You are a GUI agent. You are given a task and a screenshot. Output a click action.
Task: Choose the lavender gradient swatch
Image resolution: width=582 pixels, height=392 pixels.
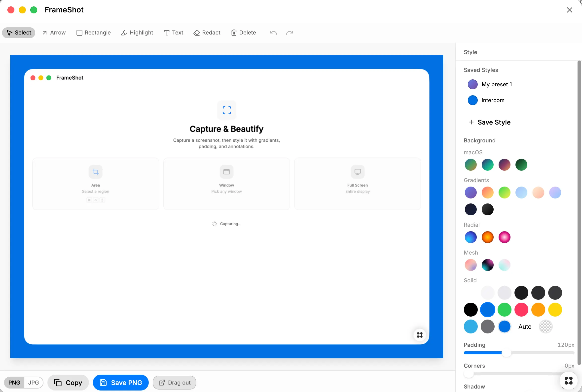click(x=555, y=193)
